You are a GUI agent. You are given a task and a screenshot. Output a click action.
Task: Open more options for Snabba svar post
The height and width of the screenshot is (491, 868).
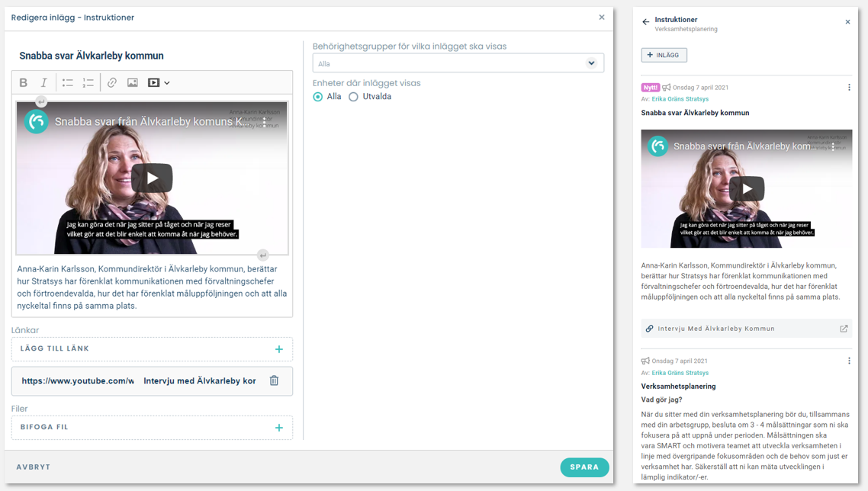(849, 88)
